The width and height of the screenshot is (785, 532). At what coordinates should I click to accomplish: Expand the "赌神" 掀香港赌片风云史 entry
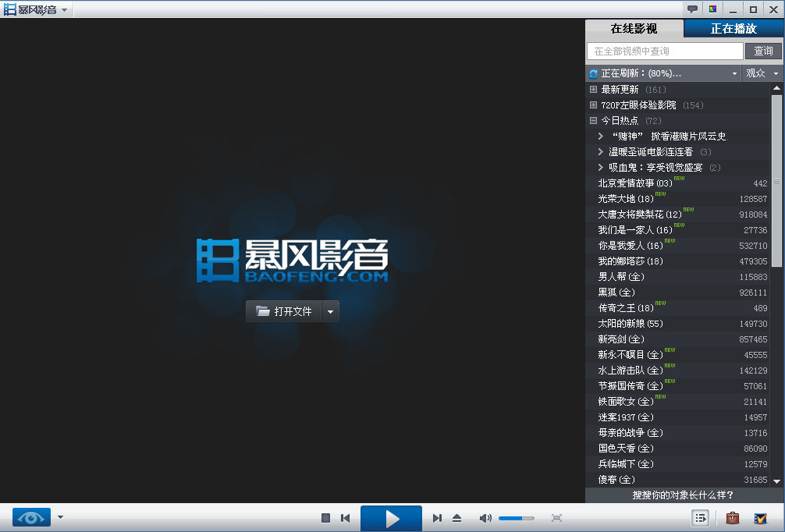600,137
